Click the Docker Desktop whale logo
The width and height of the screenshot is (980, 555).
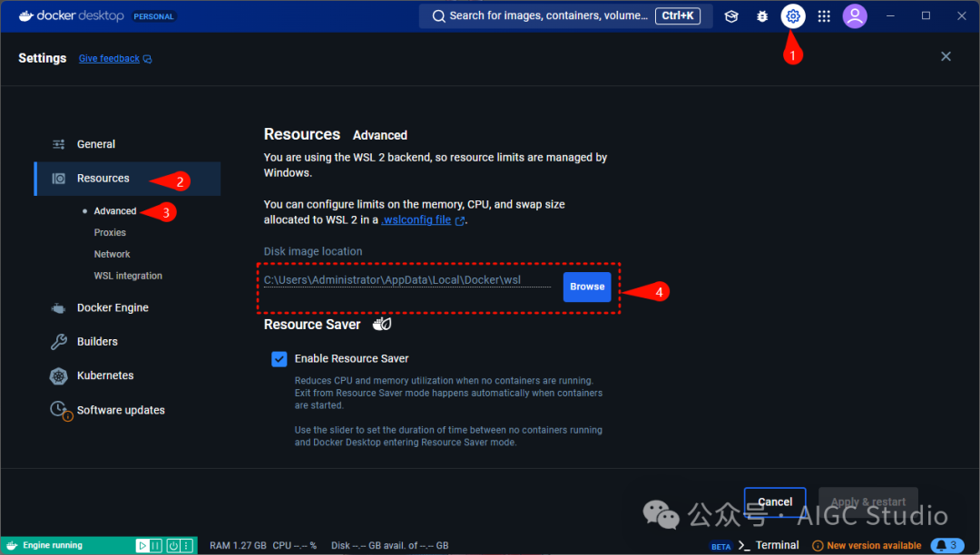click(25, 15)
